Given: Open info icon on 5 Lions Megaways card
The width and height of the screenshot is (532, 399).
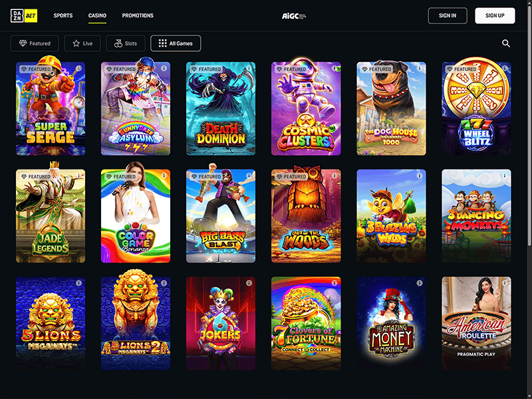Looking at the screenshot, I should point(78,283).
